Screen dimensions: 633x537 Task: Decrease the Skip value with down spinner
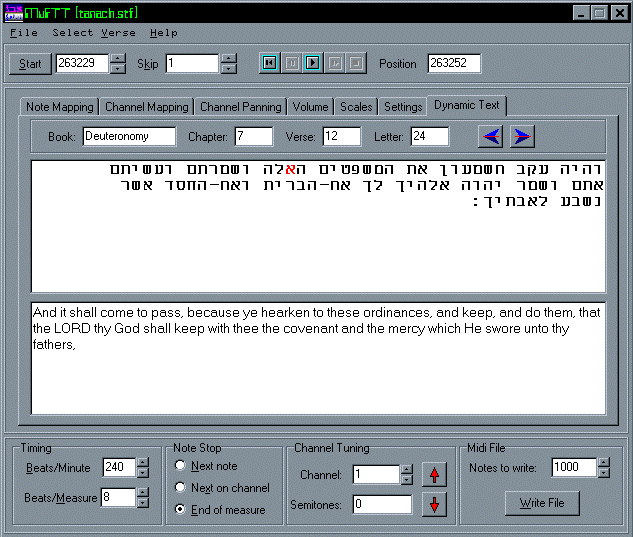click(x=228, y=69)
